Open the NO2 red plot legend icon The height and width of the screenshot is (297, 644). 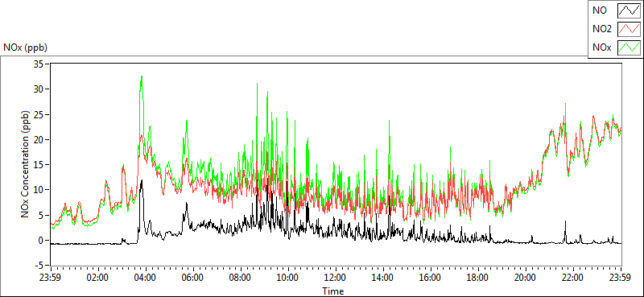click(x=629, y=29)
